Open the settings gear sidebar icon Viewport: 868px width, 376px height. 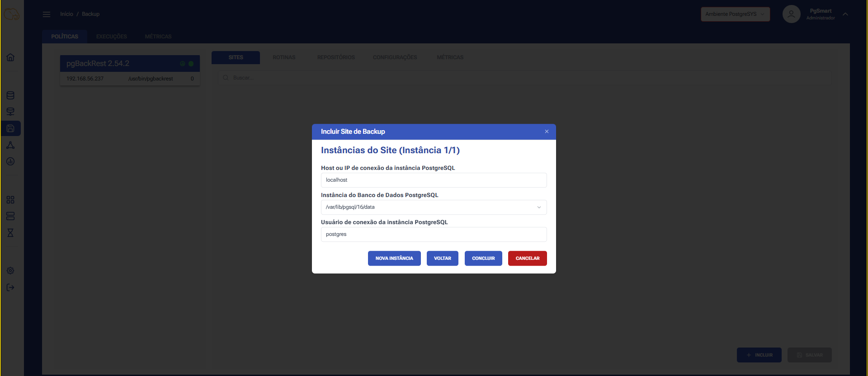tap(10, 271)
